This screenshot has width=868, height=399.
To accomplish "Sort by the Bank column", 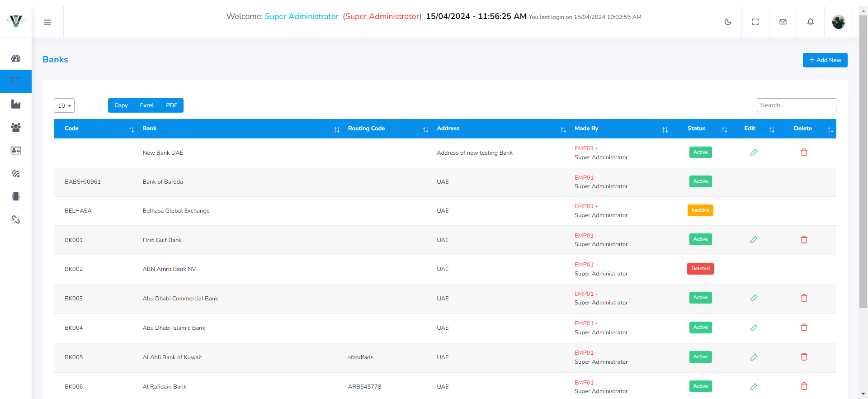I will [x=241, y=128].
